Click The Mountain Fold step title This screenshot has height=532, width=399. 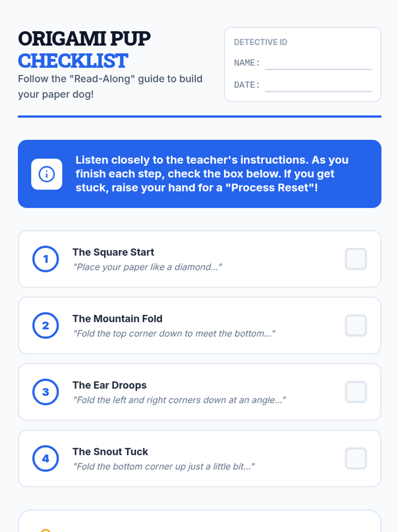tap(117, 319)
